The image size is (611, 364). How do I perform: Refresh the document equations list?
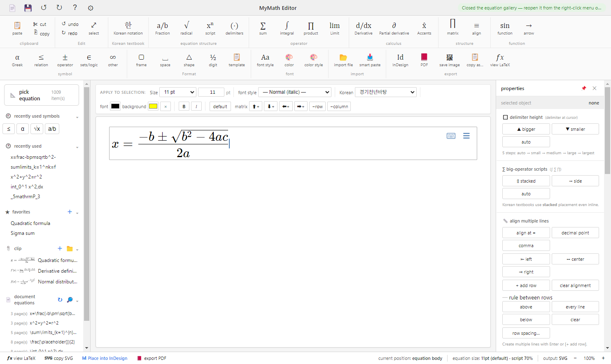coord(60,300)
